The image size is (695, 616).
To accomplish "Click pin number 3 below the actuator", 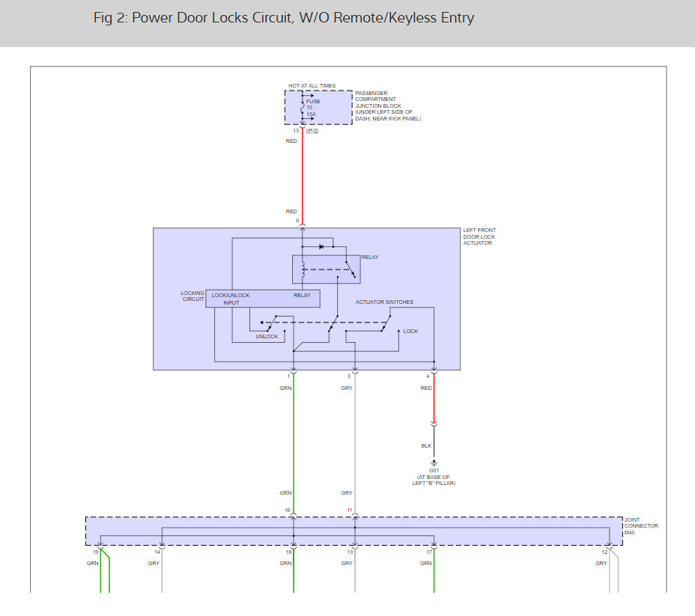I will point(349,376).
